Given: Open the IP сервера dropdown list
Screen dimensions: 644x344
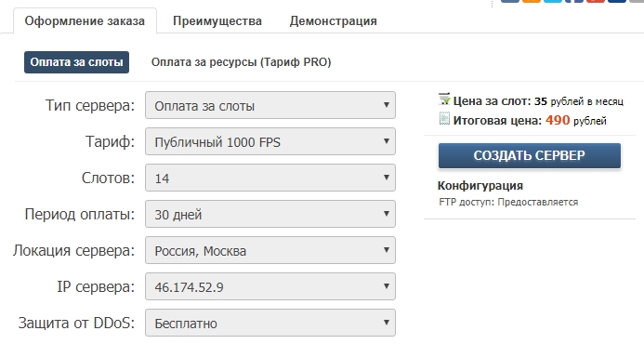Looking at the screenshot, I should [x=270, y=286].
